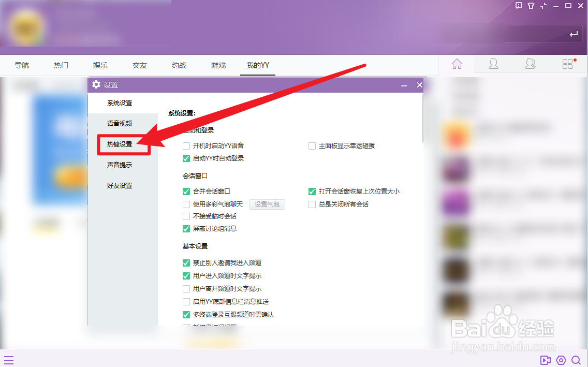Click the 设置气泡 button
The image size is (588, 367).
point(267,204)
